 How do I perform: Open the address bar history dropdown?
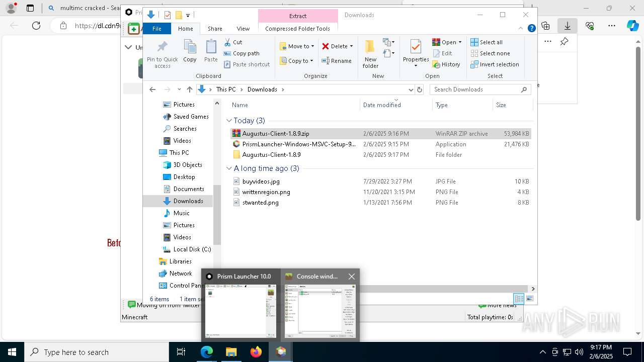click(411, 89)
